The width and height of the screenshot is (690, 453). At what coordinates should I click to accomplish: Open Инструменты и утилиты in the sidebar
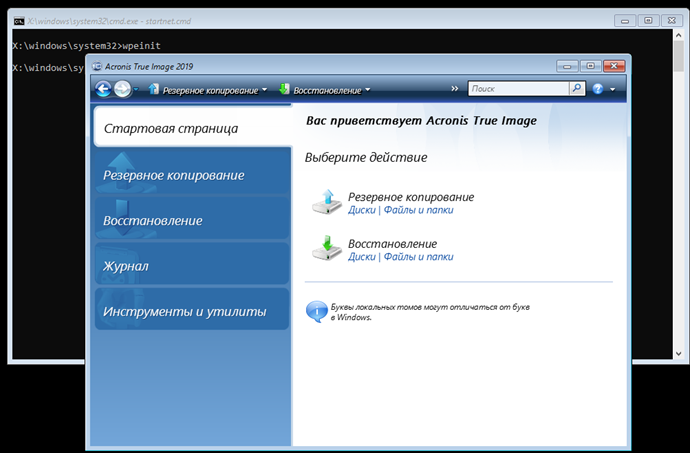pyautogui.click(x=184, y=312)
